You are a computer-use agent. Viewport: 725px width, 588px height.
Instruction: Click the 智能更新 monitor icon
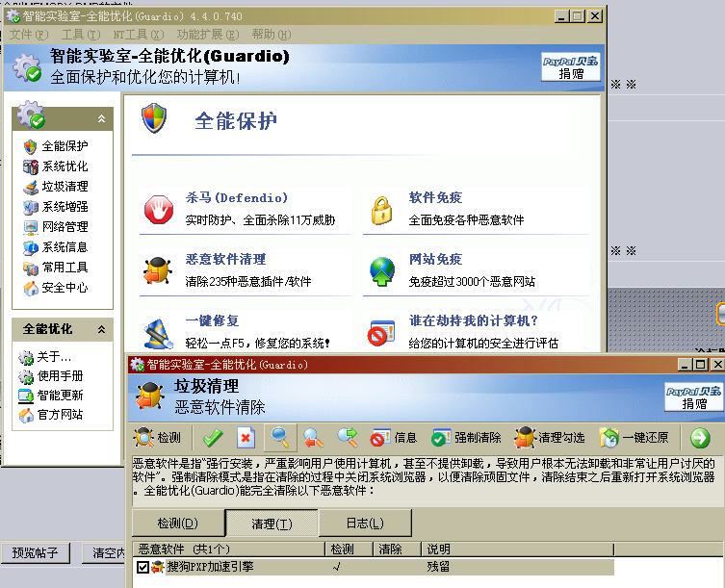[26, 396]
